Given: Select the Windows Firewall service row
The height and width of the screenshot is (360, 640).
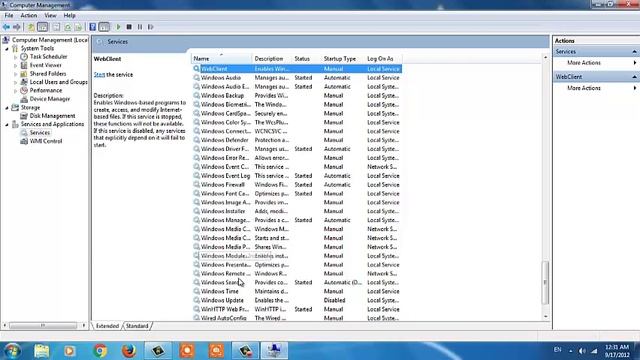Looking at the screenshot, I should pos(297,184).
